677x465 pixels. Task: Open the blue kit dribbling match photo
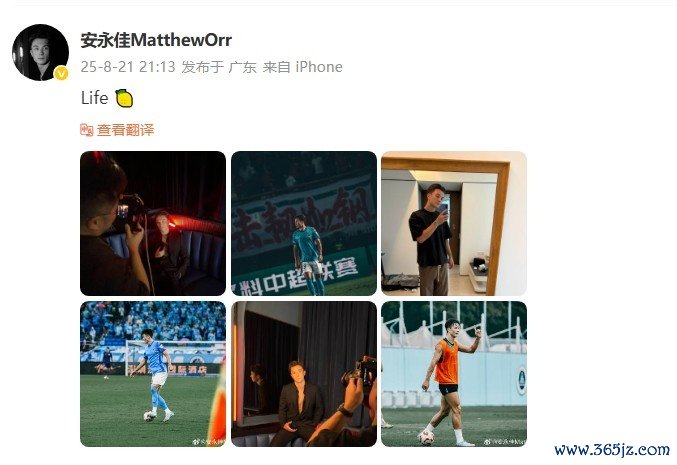(x=153, y=374)
